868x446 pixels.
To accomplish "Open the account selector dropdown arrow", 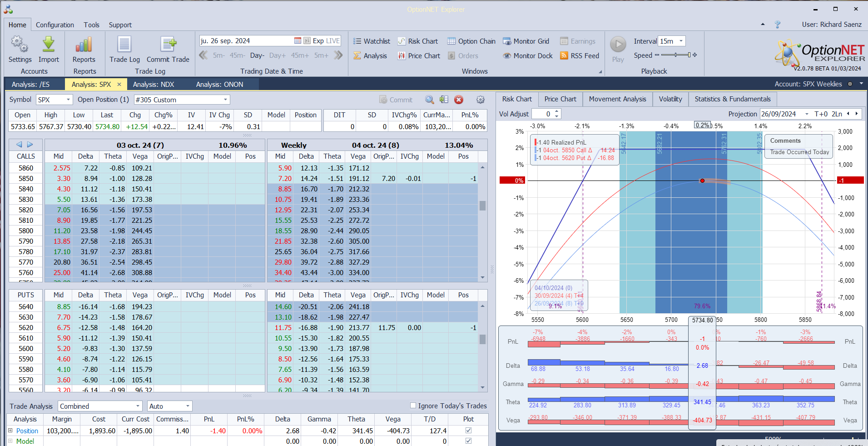I will 861,84.
